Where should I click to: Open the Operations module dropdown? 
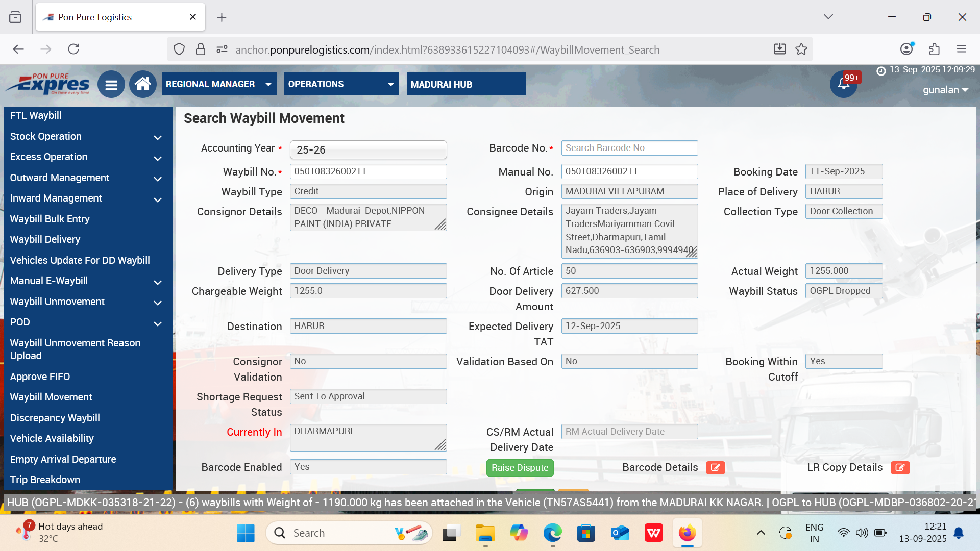(341, 84)
